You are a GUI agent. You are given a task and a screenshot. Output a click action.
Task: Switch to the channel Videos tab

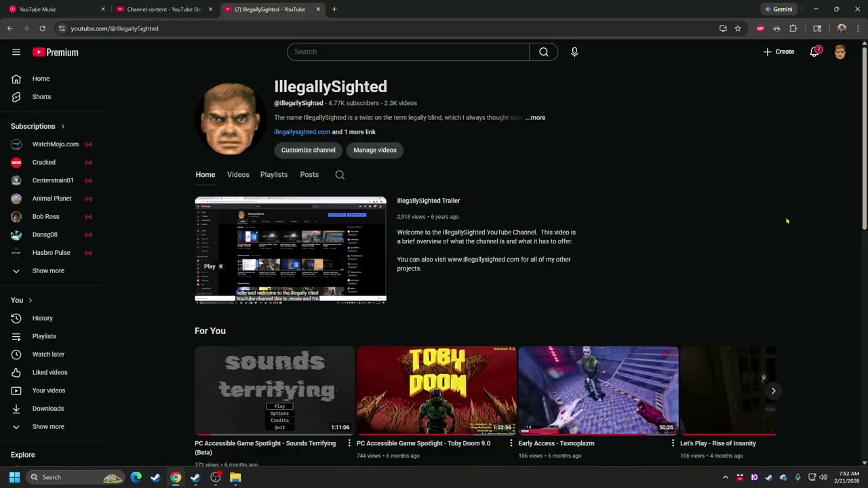click(x=238, y=175)
